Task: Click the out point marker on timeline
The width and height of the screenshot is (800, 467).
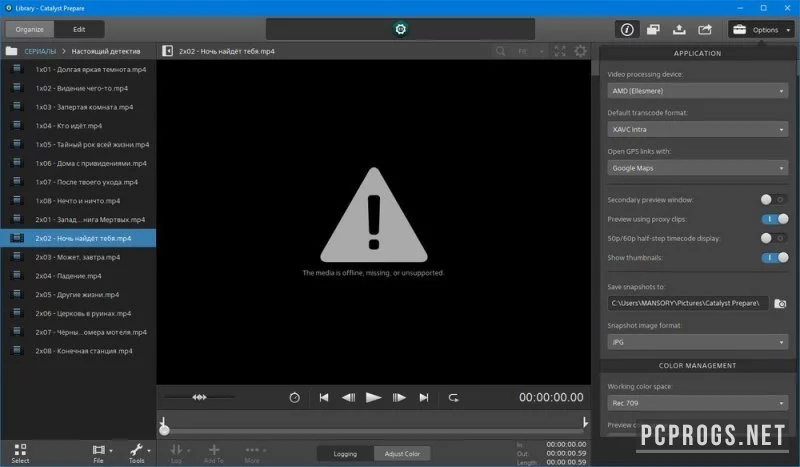Action: point(585,422)
